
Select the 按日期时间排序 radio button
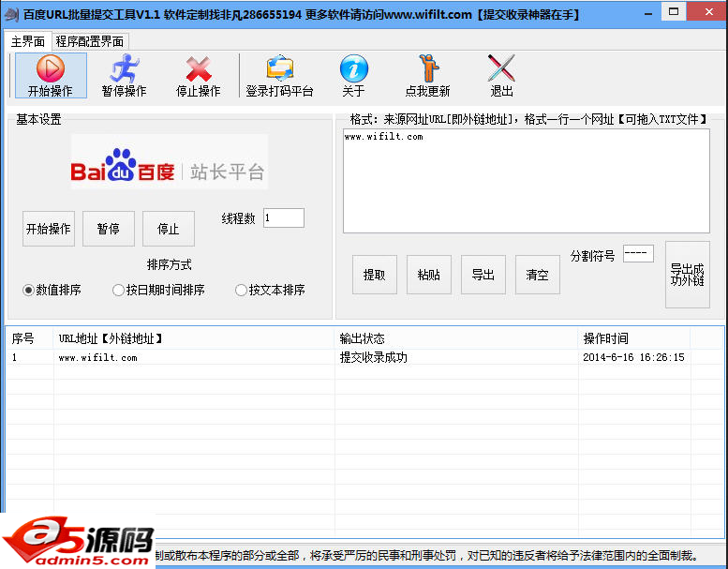[158, 290]
